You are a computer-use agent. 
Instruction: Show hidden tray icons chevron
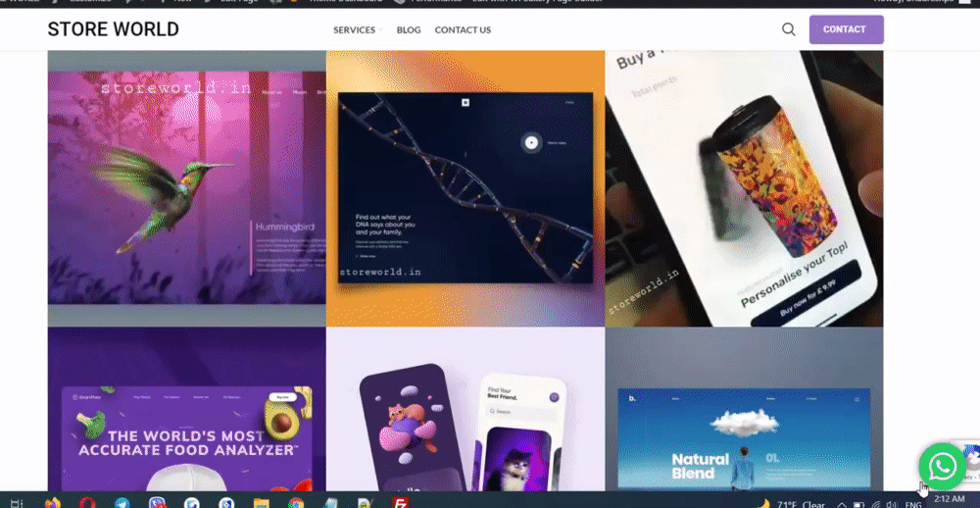coord(841,504)
